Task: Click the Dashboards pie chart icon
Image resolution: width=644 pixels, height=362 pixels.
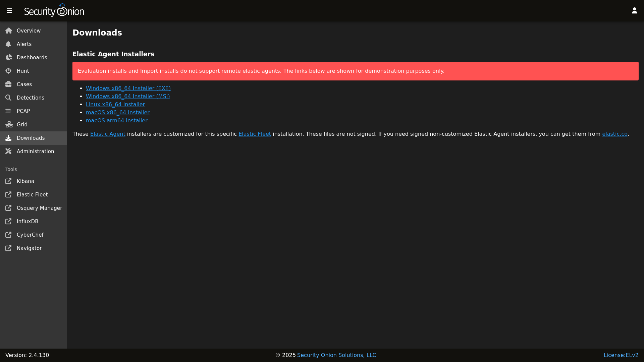Action: pos(8,58)
